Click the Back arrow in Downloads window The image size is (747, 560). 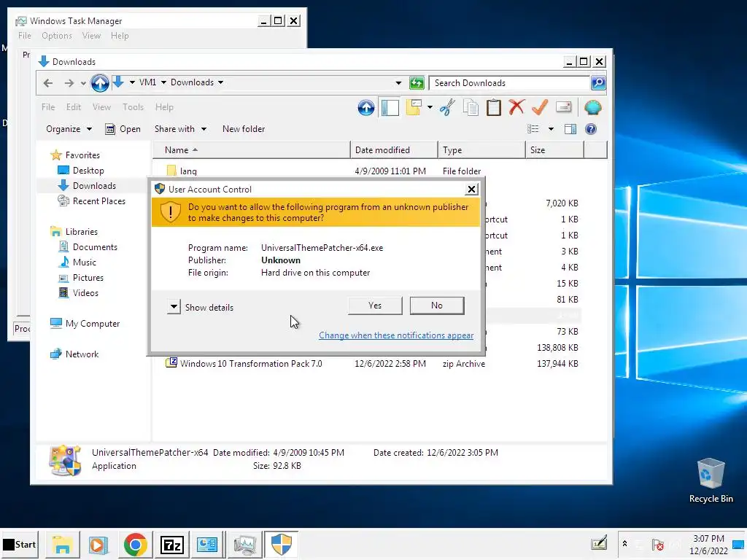click(x=48, y=83)
